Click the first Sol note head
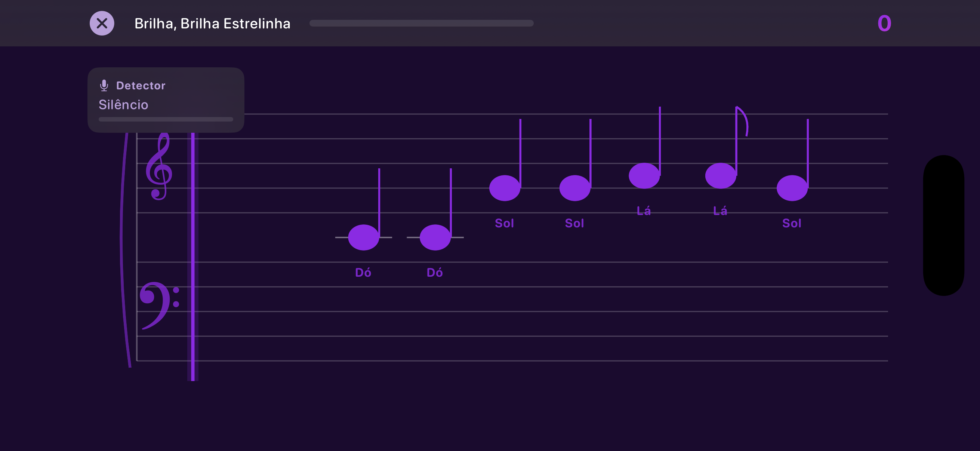The height and width of the screenshot is (451, 980). coord(505,188)
